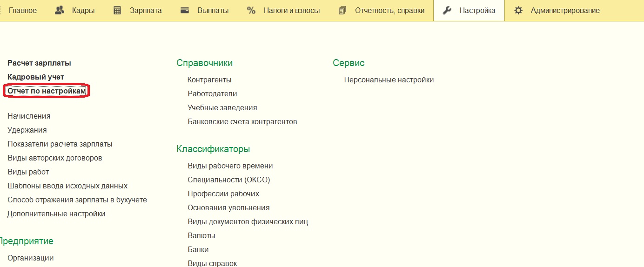Viewport: 644px width, 267px height.
Task: Click the percent icon beside Налоги и взносы
Action: (251, 10)
